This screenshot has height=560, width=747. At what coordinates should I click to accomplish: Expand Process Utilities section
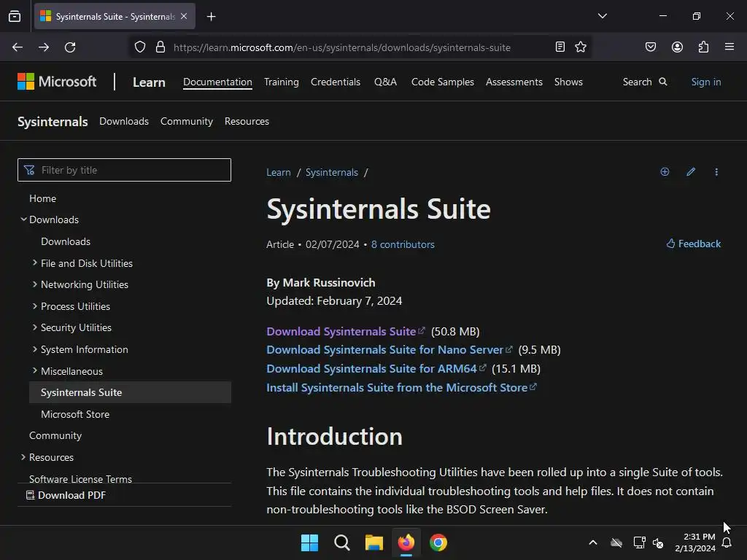pyautogui.click(x=35, y=306)
